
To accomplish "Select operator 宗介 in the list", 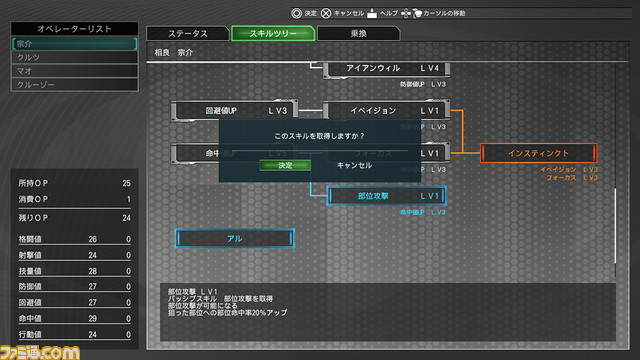I will (x=75, y=44).
